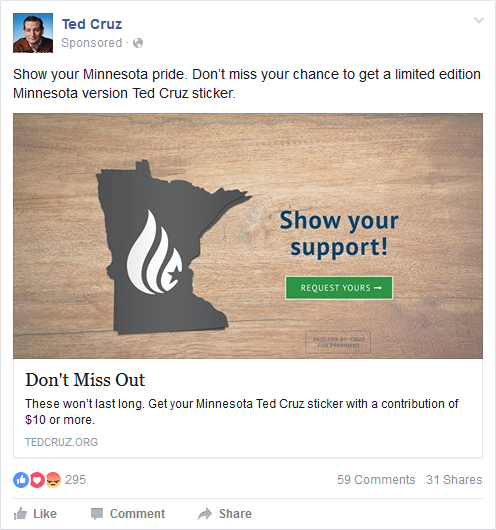View the 59 Comments
This screenshot has height=530, width=496.
[376, 480]
